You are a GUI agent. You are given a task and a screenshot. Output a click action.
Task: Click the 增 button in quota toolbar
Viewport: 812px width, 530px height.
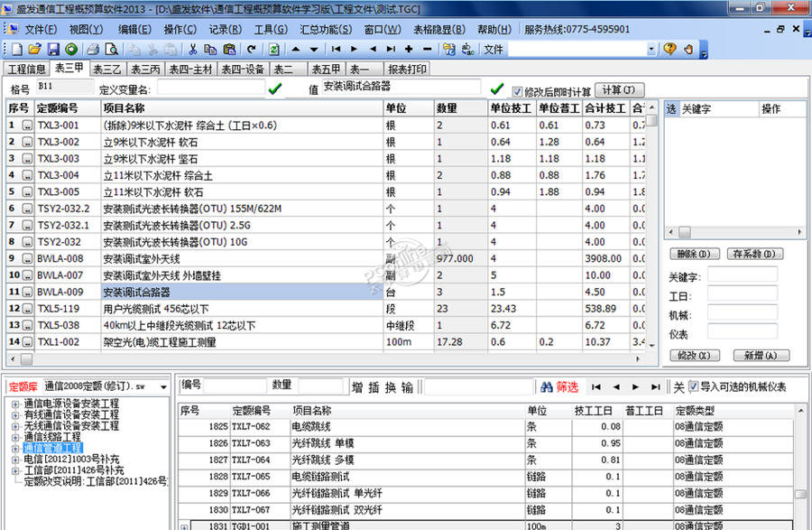tap(357, 387)
